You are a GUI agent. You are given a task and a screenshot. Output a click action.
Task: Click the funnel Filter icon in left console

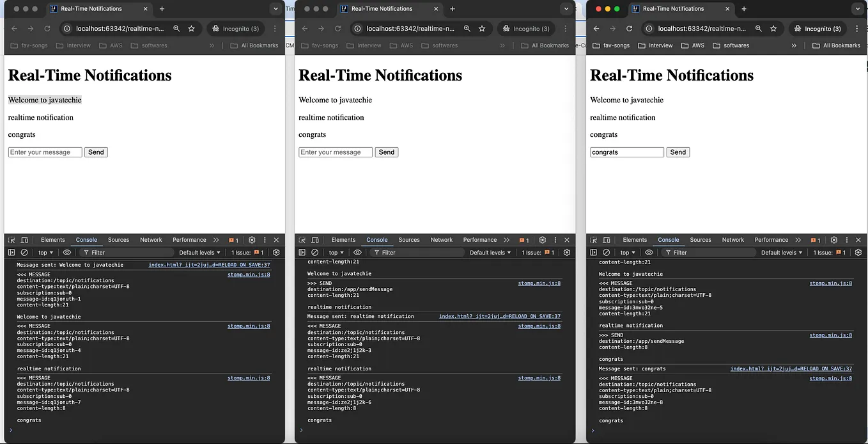84,252
